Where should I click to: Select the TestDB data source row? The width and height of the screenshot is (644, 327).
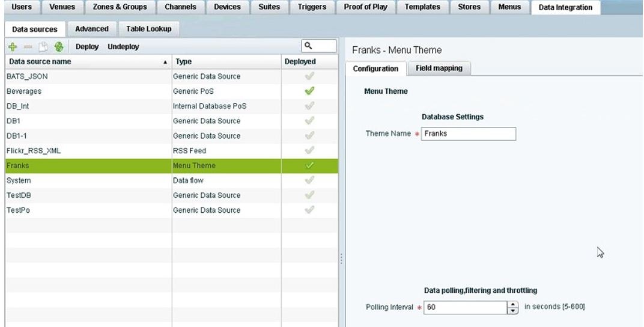click(x=171, y=195)
